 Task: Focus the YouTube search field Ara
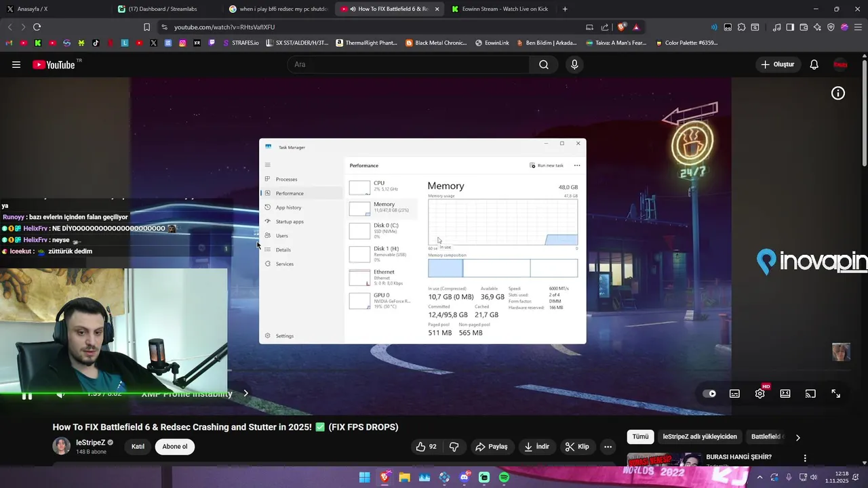pyautogui.click(x=408, y=64)
